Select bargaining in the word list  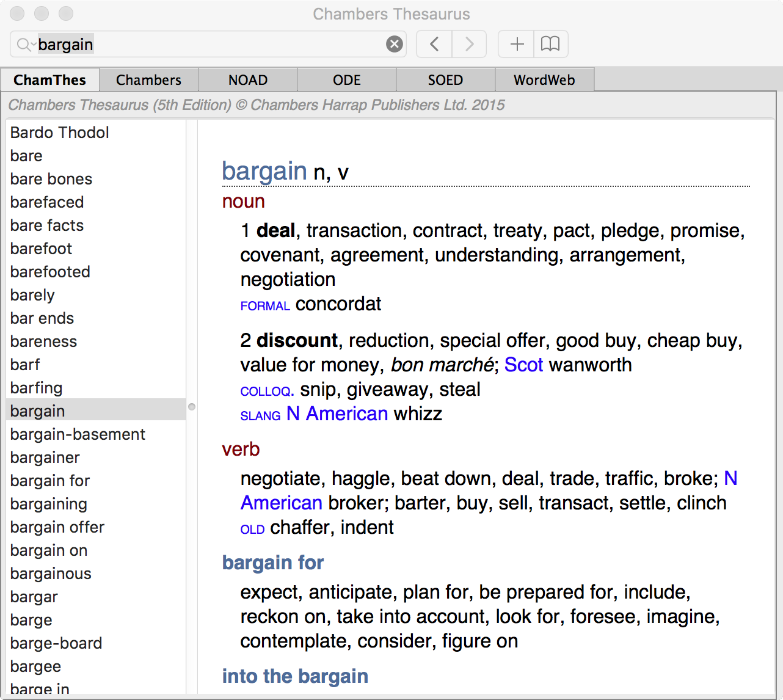pyautogui.click(x=96, y=504)
